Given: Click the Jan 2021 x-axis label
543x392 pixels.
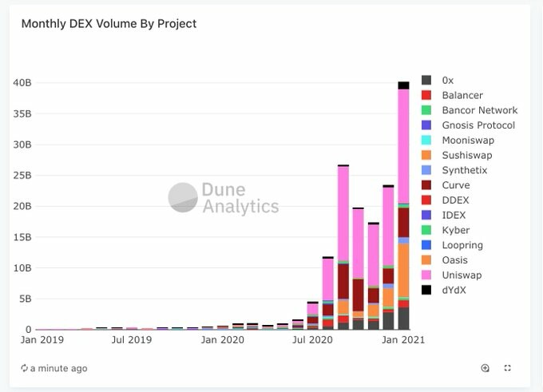Looking at the screenshot, I should click(x=403, y=340).
